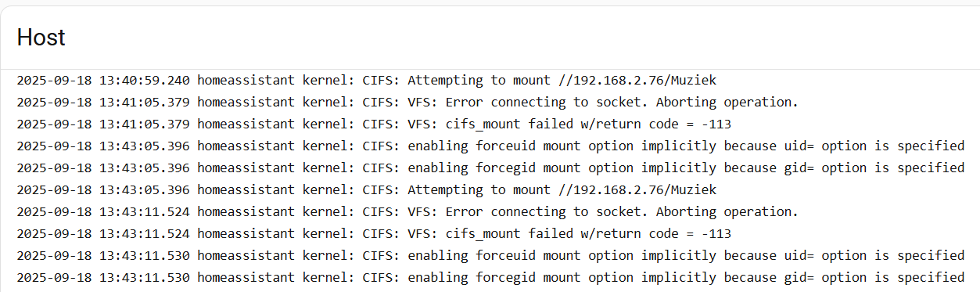
Task: Select the 13:43:05.396 forceuid mount option line
Action: (x=490, y=146)
